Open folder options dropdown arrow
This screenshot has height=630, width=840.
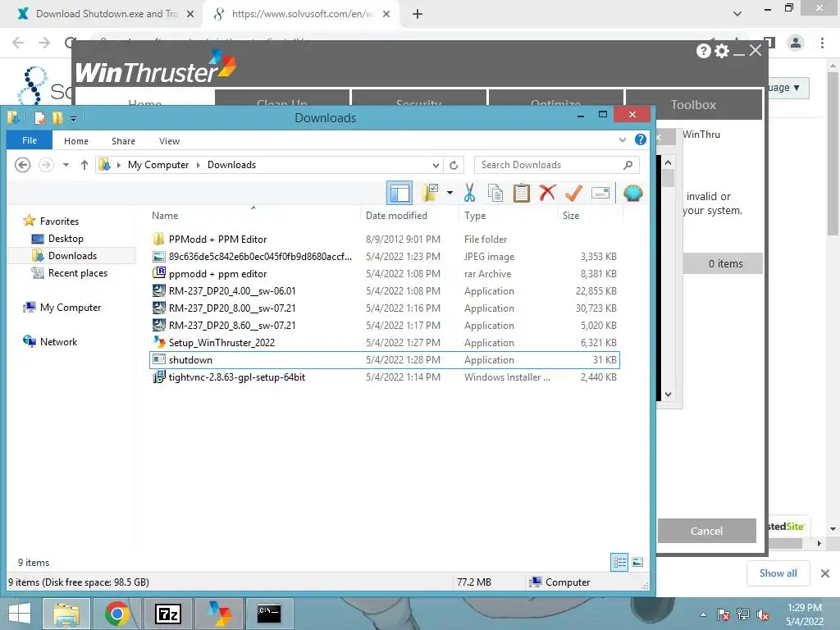[x=450, y=193]
